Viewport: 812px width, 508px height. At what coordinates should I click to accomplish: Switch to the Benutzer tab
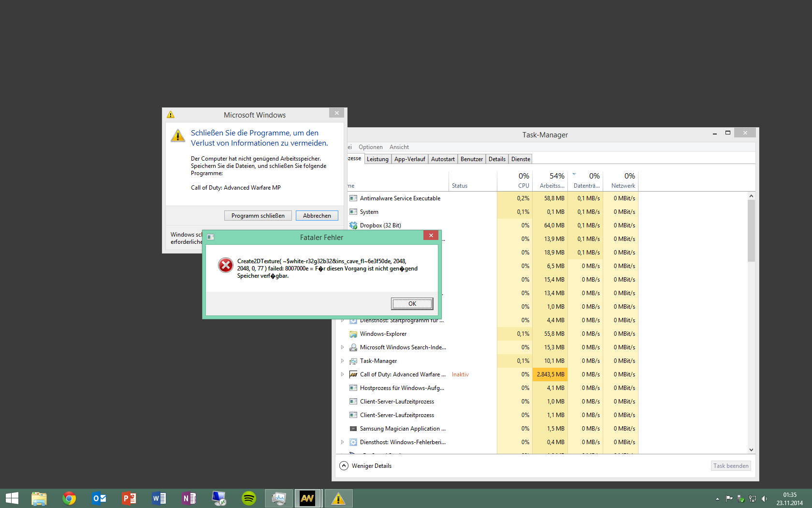point(472,159)
